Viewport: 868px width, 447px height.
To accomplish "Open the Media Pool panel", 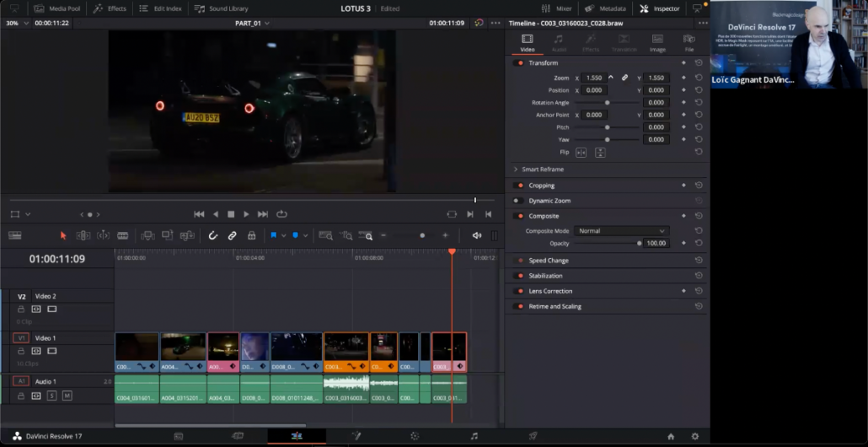I will click(x=57, y=8).
